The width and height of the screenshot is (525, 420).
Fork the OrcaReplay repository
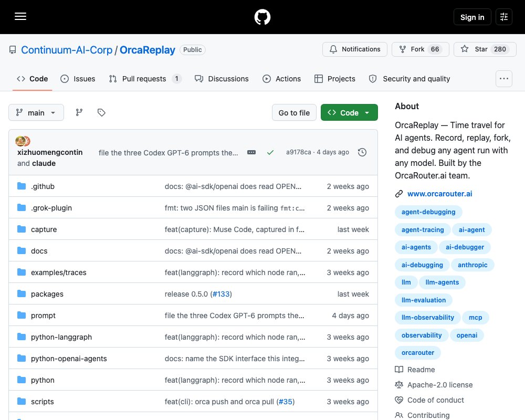(x=421, y=49)
